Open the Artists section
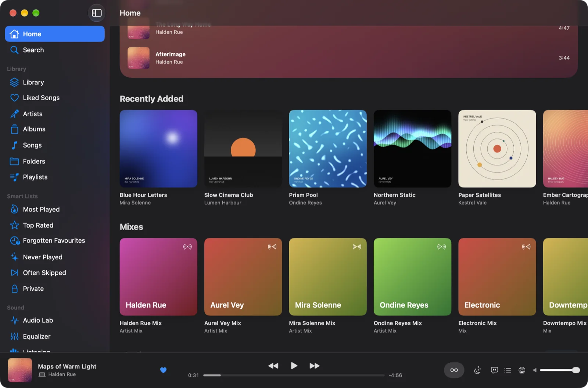This screenshot has width=588, height=388. click(x=55, y=114)
